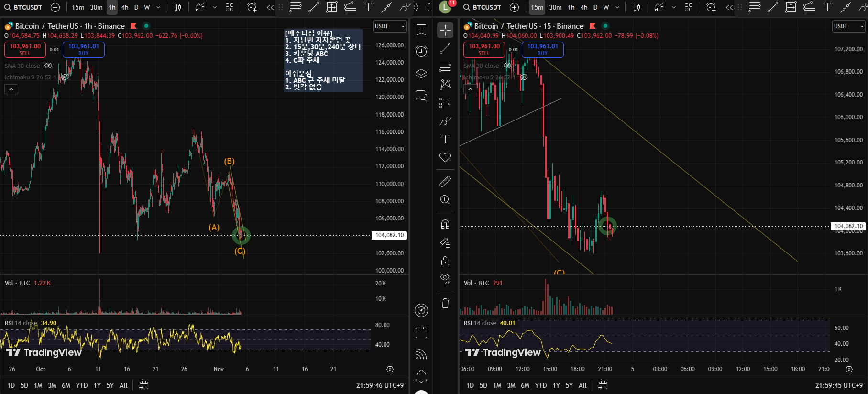Select trend line in right floating favorites bar
Viewport: 868px width, 394px height.
click(x=773, y=7)
